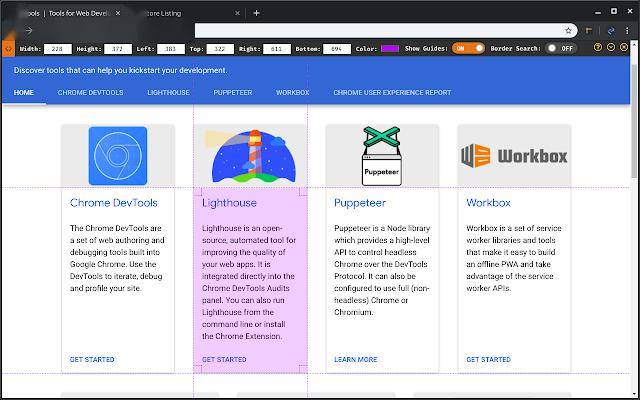Close the ruler toolbar with X icon

click(624, 48)
